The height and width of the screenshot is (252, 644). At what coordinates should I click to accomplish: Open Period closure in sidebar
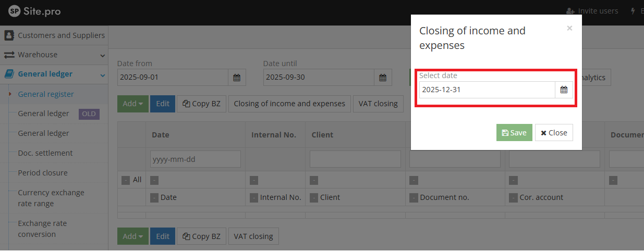(43, 173)
